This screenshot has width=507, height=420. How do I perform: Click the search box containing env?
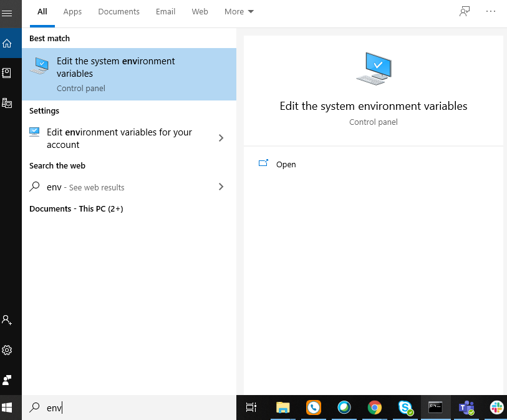[129, 408]
